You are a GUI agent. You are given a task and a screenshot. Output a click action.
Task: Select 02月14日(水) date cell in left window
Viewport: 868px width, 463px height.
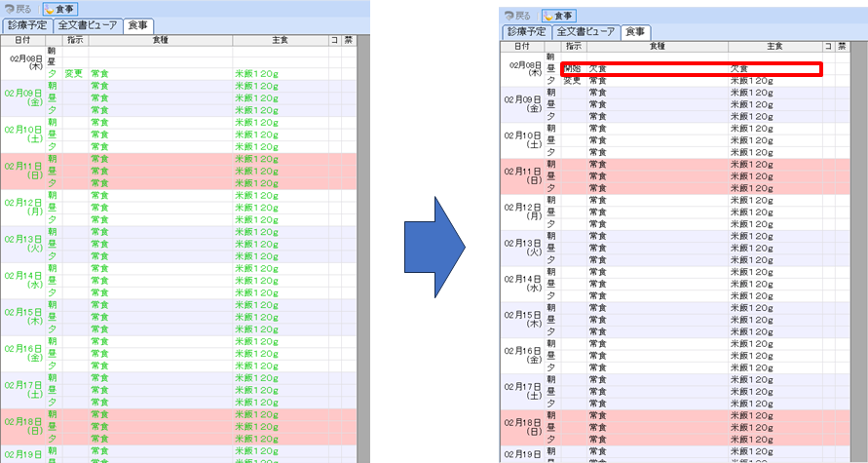click(23, 281)
